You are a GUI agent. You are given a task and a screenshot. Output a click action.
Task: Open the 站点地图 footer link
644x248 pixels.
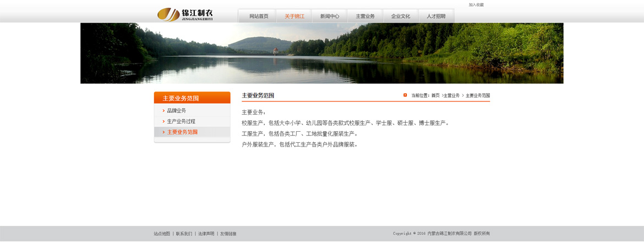162,234
